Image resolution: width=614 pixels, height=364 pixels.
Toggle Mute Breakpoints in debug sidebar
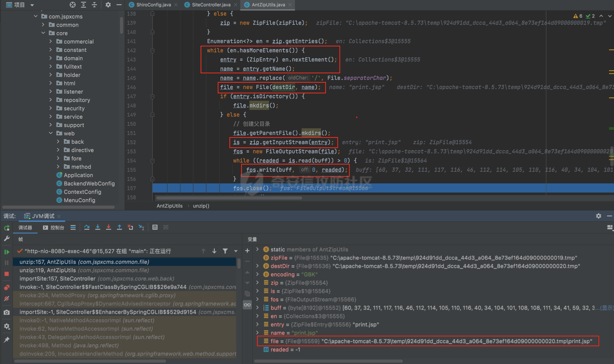point(7,299)
